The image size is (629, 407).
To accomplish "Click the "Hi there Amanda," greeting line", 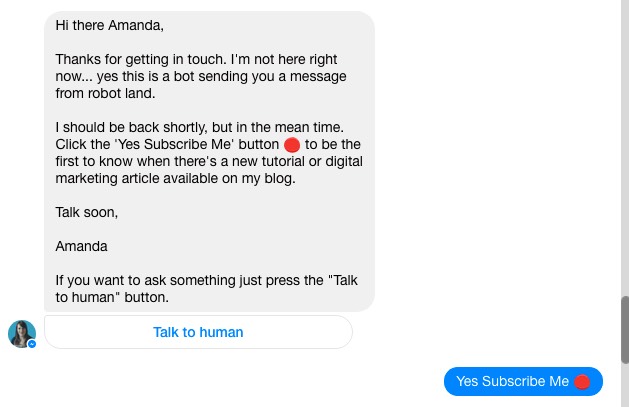I will (110, 25).
